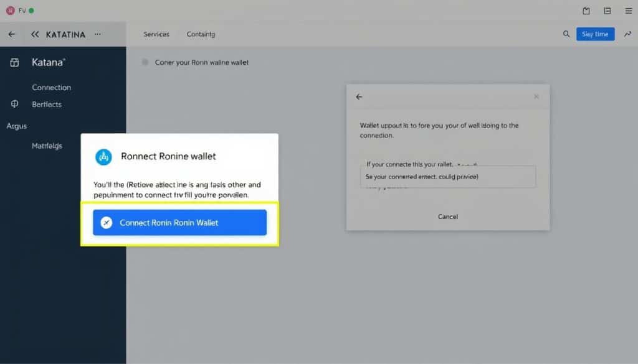Select the Katana sidebar heading
This screenshot has width=638, height=364.
point(49,62)
